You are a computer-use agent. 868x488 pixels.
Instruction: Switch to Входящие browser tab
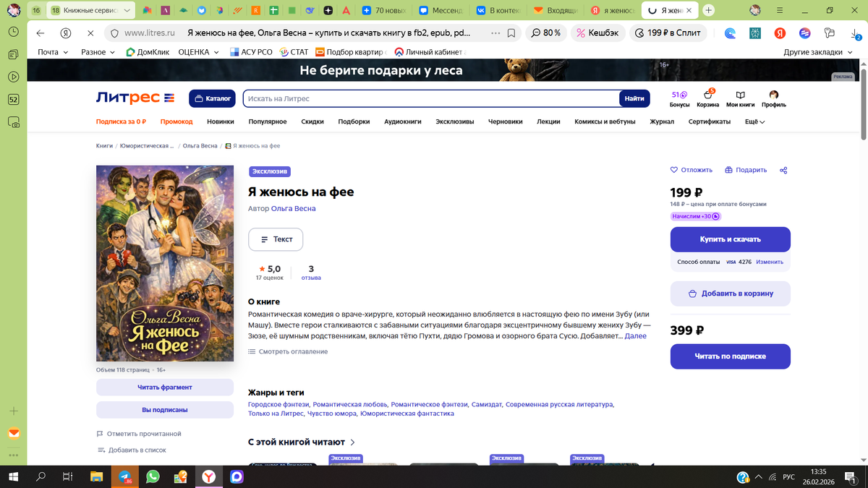click(555, 11)
